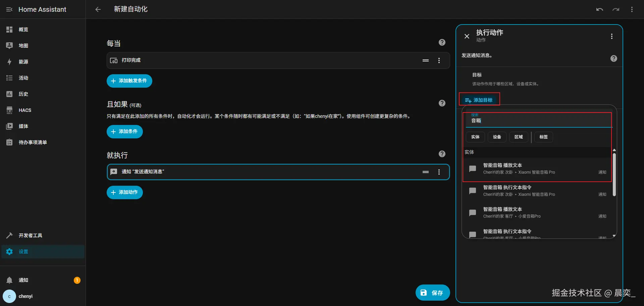Collapse the sidebar with hamburger toggle

(9, 9)
